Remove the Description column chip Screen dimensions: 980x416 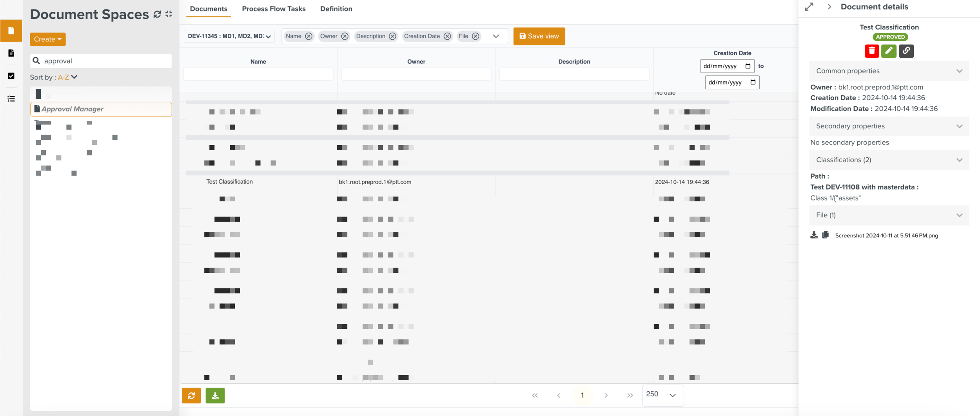[x=392, y=36]
